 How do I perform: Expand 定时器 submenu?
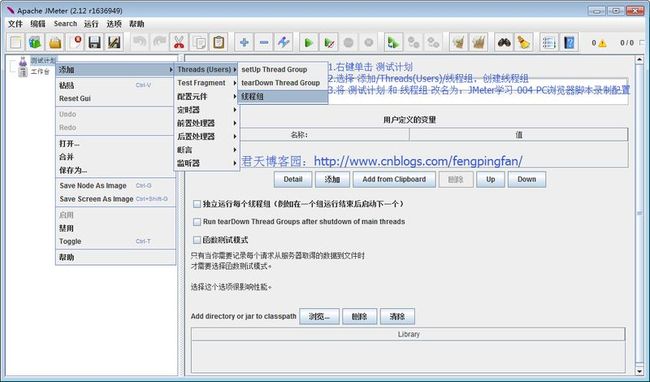coord(207,110)
